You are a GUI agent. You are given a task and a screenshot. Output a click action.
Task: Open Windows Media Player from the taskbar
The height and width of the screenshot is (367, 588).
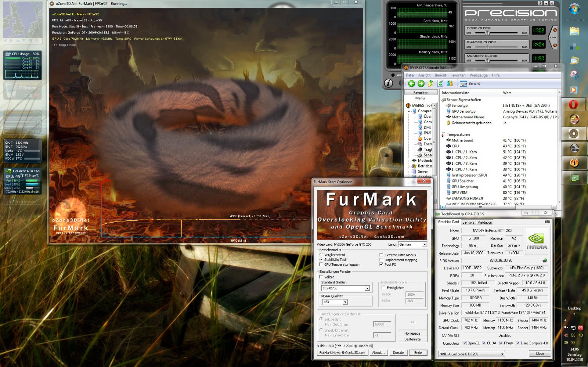(x=574, y=90)
